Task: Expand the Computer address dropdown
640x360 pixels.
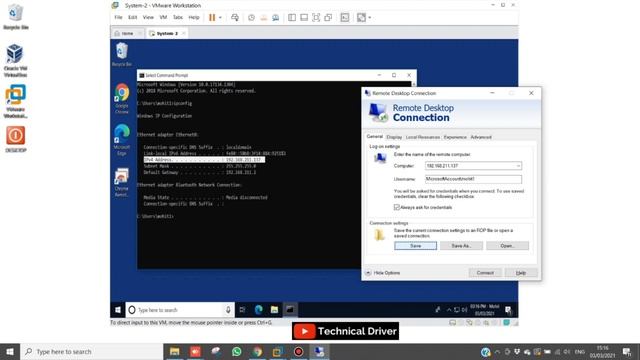Action: [x=518, y=166]
